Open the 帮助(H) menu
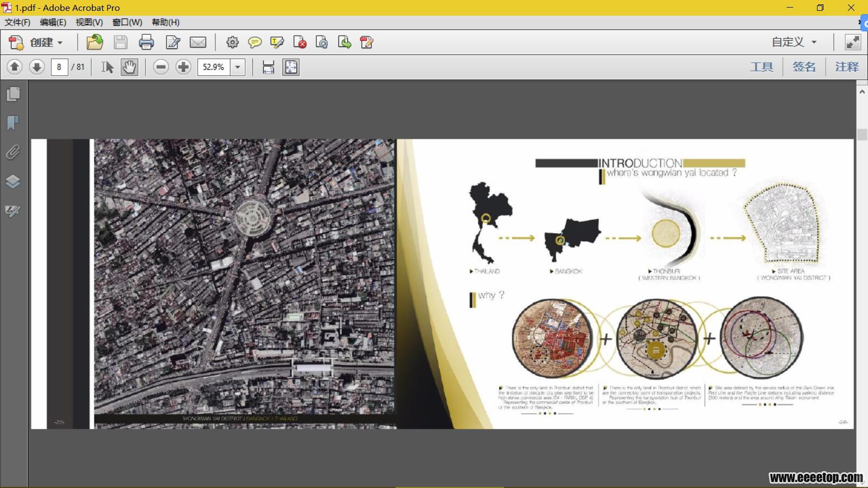 click(165, 22)
